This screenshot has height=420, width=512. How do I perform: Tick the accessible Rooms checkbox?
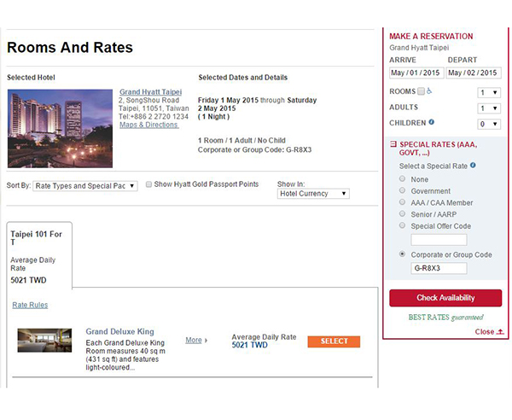tap(421, 91)
